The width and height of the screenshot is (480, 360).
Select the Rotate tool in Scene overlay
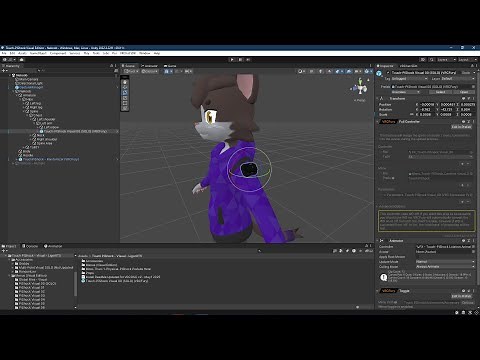125,93
